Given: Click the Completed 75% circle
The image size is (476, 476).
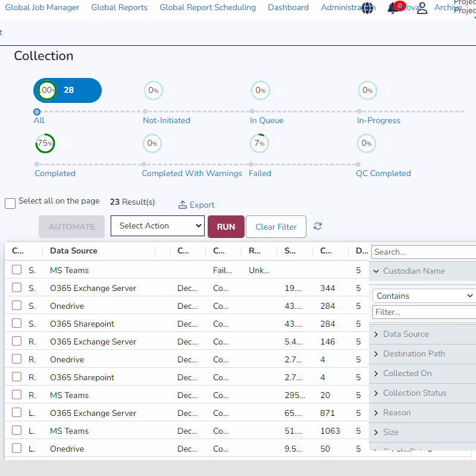Looking at the screenshot, I should pos(45,143).
